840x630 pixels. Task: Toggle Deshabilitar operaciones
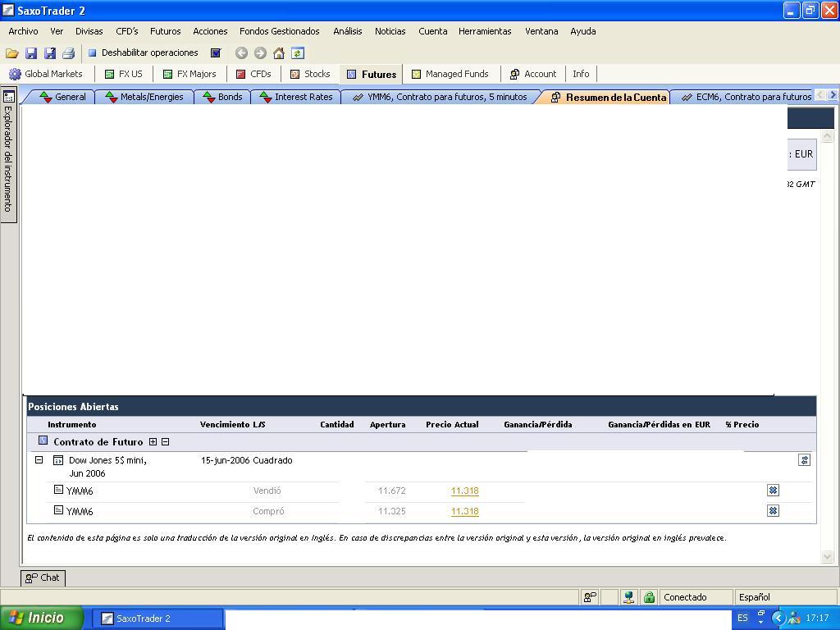click(143, 52)
